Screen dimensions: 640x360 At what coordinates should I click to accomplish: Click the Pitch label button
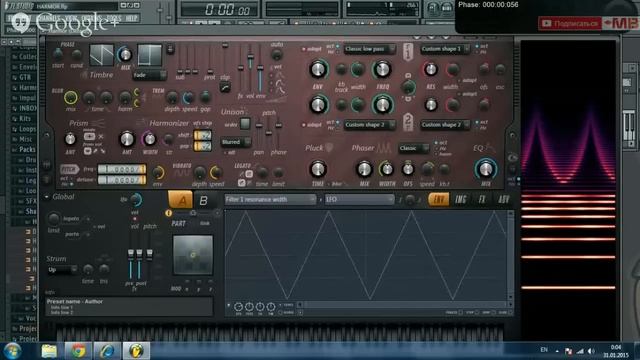[x=69, y=169]
